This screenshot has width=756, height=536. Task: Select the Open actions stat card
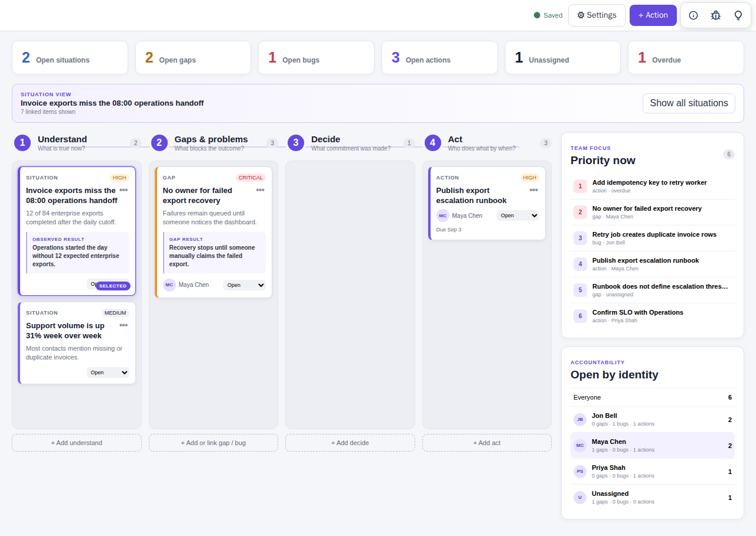coord(439,58)
